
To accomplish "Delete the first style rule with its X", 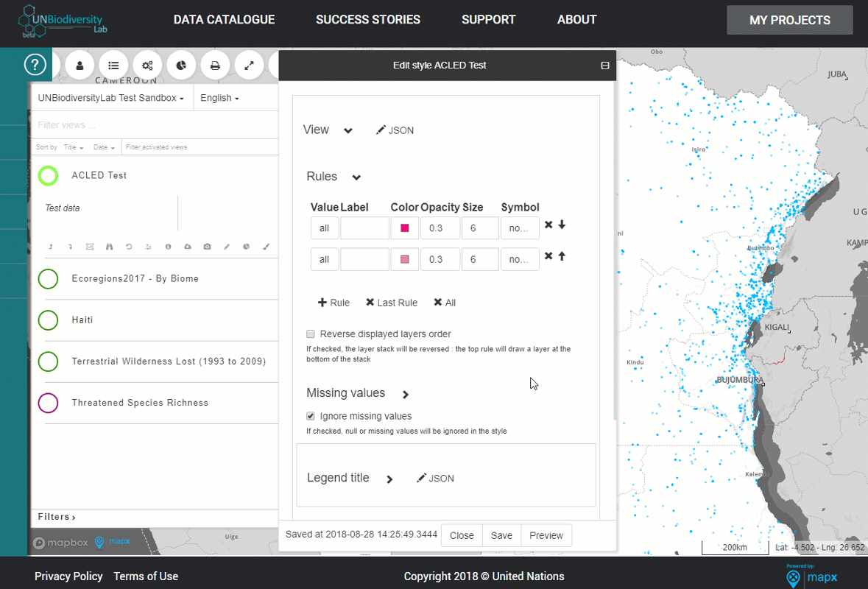I will tap(548, 225).
